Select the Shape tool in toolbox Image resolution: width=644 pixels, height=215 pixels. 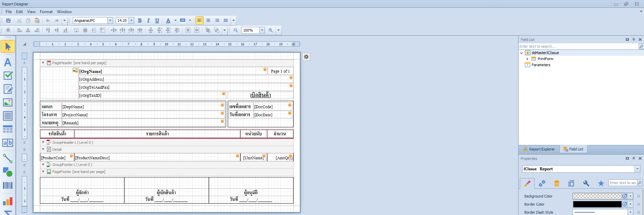[x=8, y=172]
